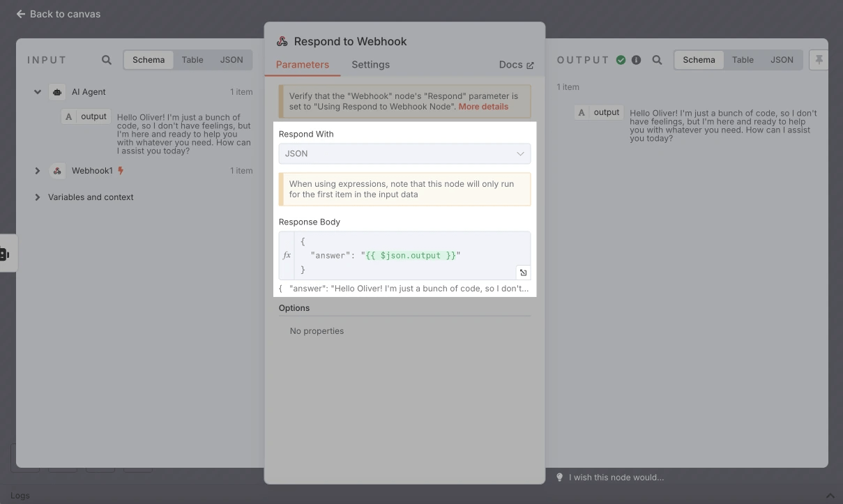The image size is (843, 504).
Task: Click the Response Body result preview text
Action: click(404, 288)
